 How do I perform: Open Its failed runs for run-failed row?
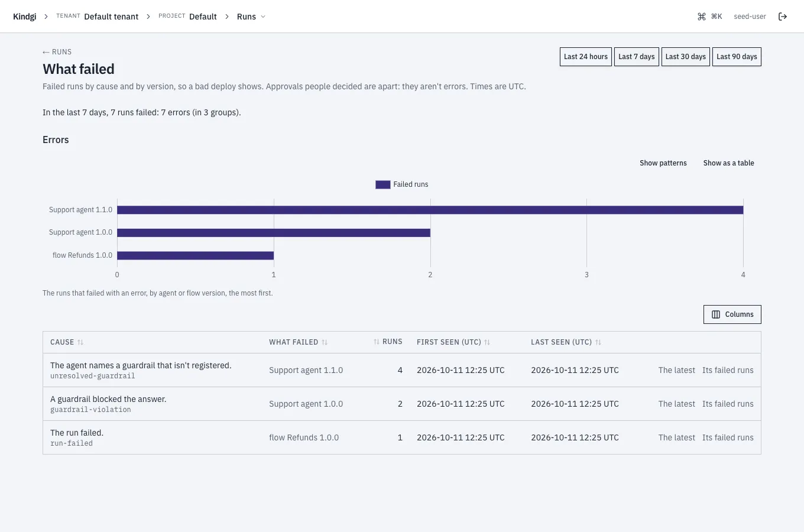pos(728,437)
